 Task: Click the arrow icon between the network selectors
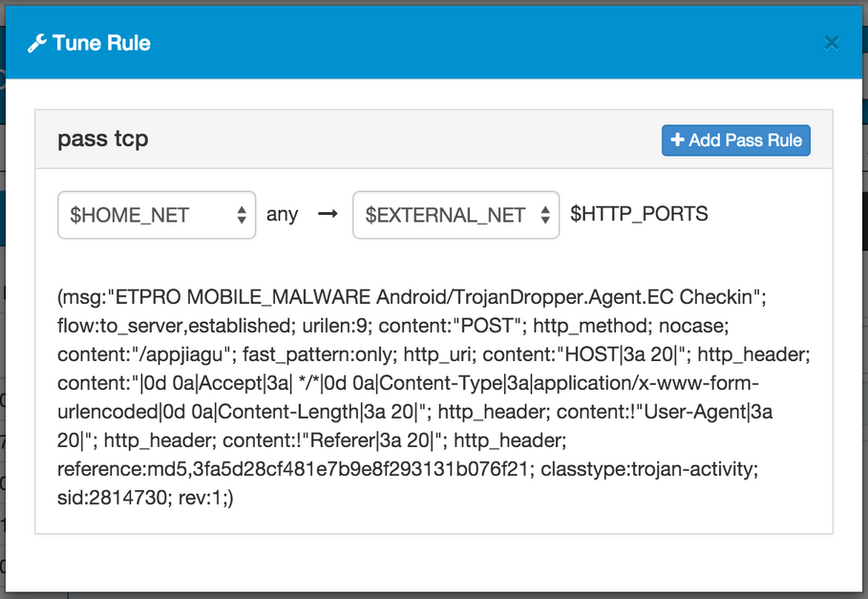pyautogui.click(x=328, y=214)
